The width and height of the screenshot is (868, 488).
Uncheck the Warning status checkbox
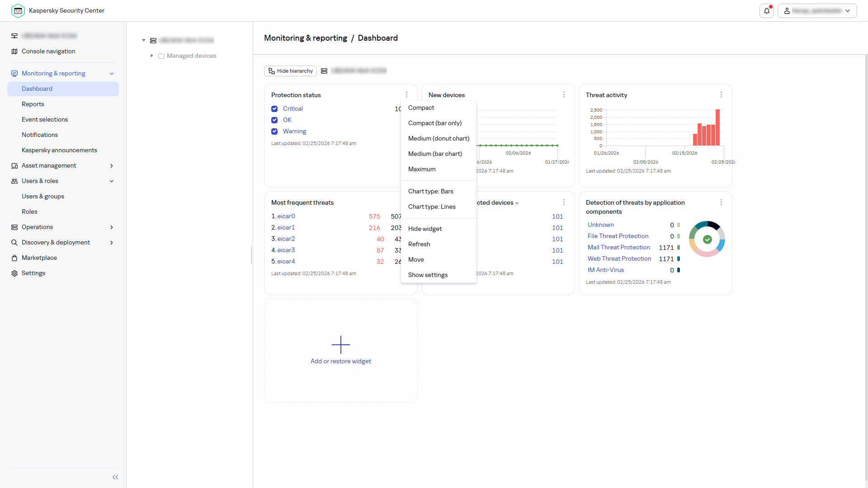pos(274,131)
